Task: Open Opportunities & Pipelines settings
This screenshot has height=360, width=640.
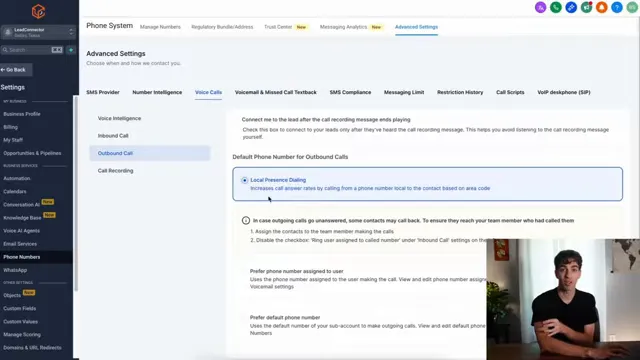Action: pos(32,153)
